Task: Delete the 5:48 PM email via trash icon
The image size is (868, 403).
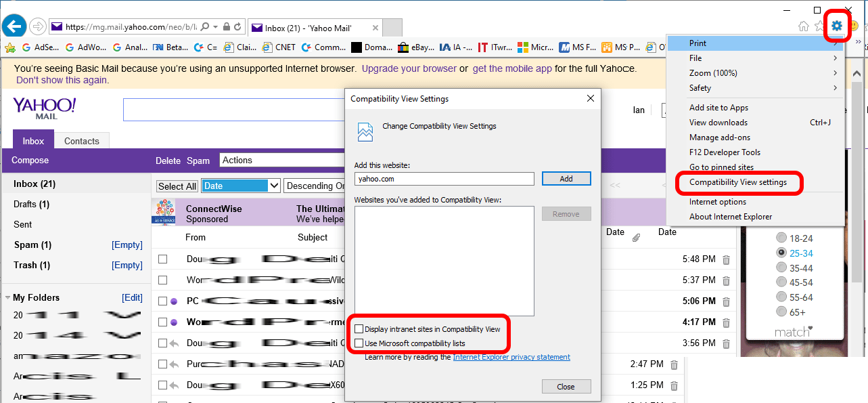Action: tap(726, 259)
